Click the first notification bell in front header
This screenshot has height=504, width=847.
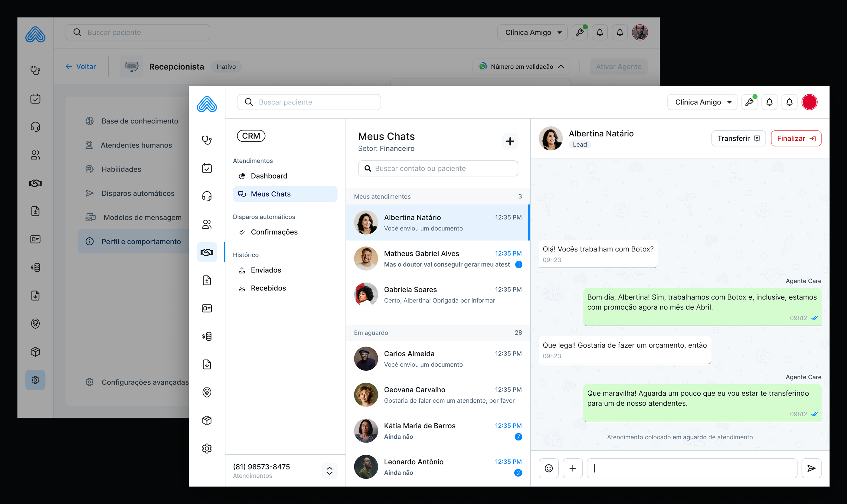[769, 102]
